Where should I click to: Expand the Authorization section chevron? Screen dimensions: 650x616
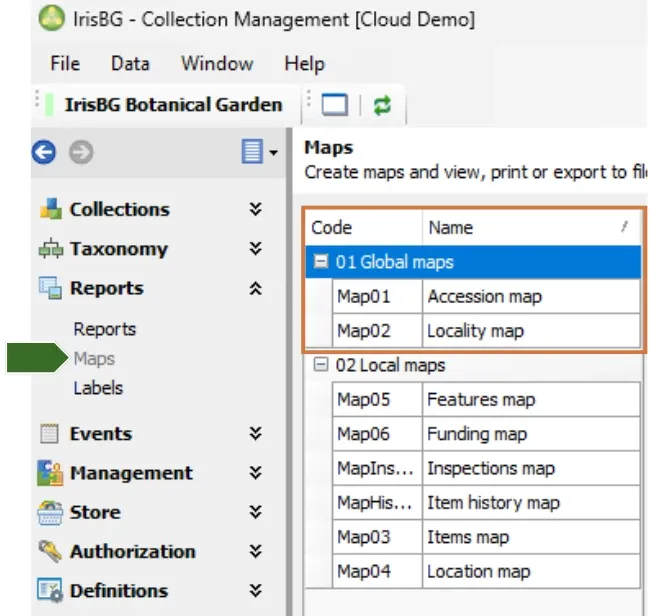256,551
